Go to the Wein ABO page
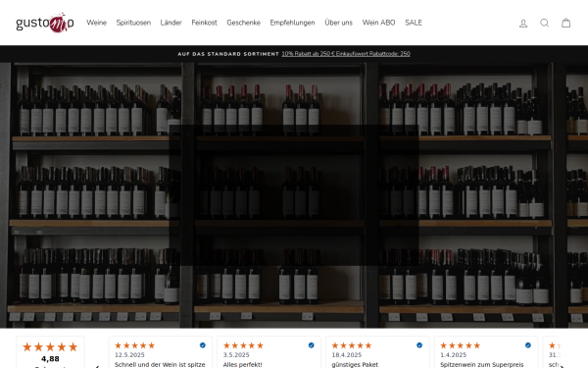This screenshot has width=588, height=368. tap(378, 23)
